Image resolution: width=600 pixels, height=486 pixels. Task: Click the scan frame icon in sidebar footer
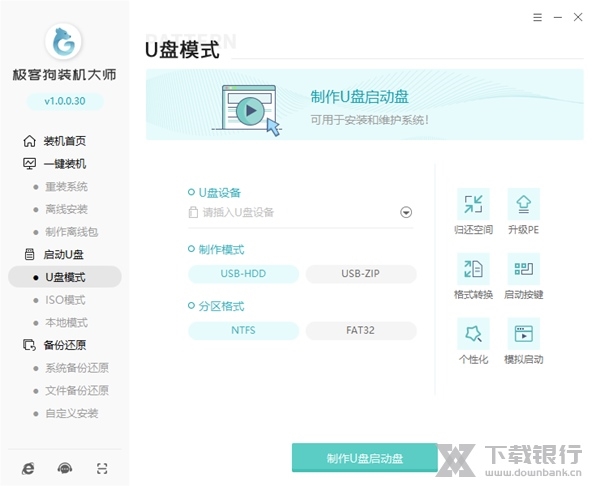coord(102,468)
